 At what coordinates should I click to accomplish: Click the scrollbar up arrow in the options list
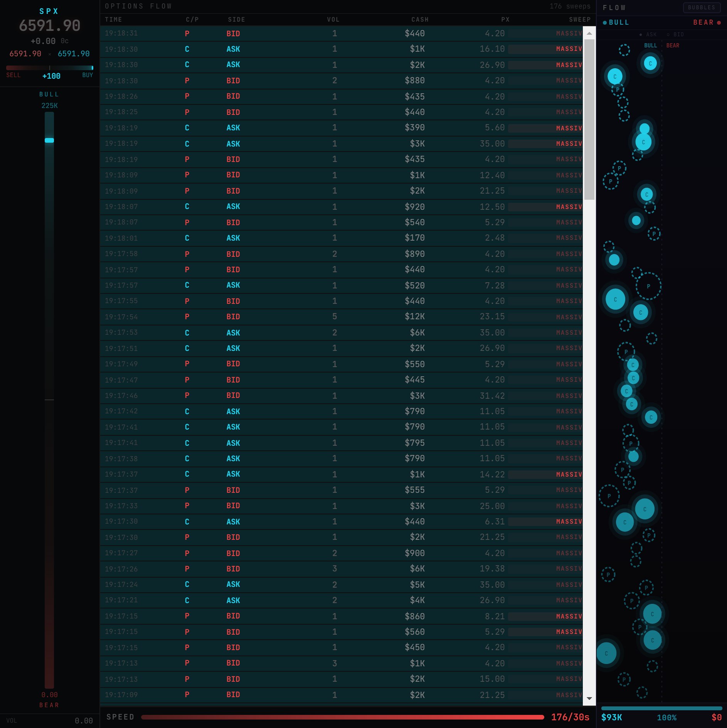click(x=589, y=34)
